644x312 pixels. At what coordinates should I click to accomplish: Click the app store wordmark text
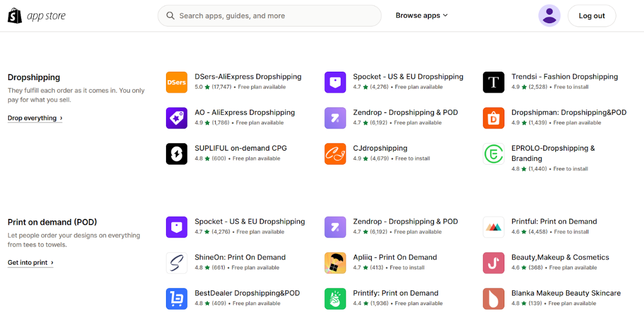pos(46,16)
